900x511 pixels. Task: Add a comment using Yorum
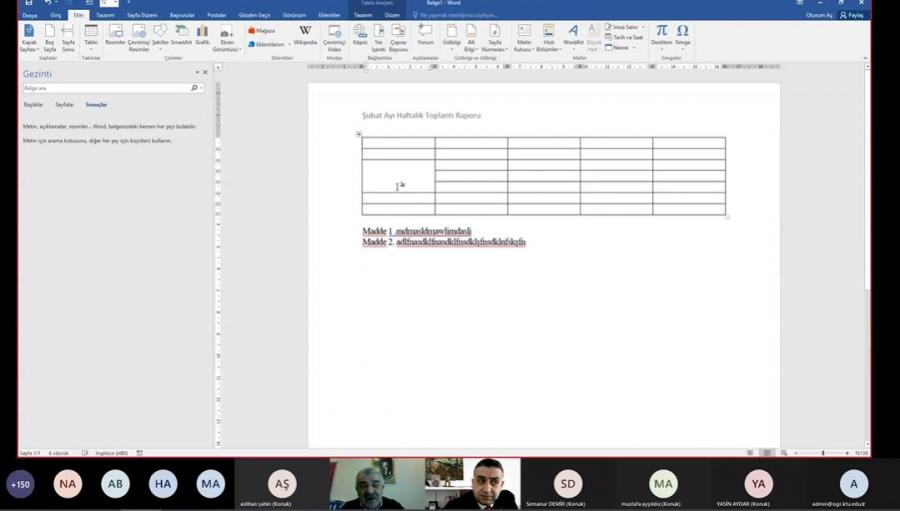tap(425, 35)
